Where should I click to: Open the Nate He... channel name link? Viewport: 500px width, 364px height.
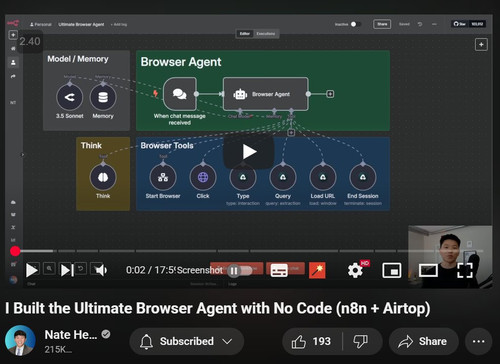[x=71, y=335]
